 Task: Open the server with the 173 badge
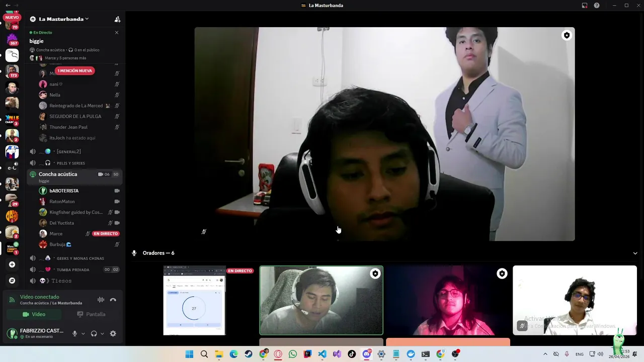pos(12,71)
